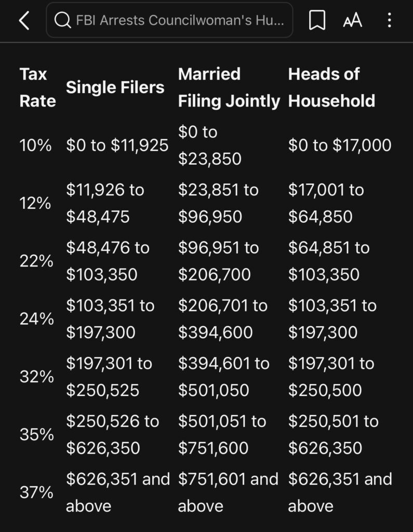Select the "$64,851 to $103,350" heads of household cell
413x532 pixels.
(x=329, y=261)
